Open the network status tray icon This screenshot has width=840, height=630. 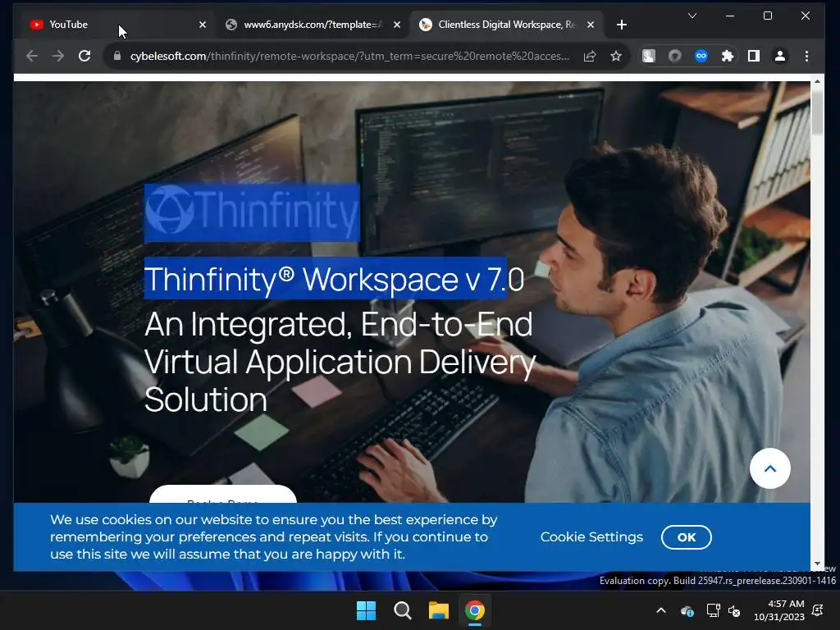713,610
